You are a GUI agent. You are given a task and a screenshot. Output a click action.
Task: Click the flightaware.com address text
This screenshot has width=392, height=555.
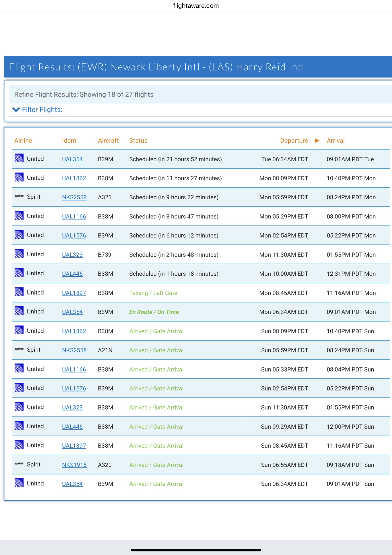click(x=196, y=5)
